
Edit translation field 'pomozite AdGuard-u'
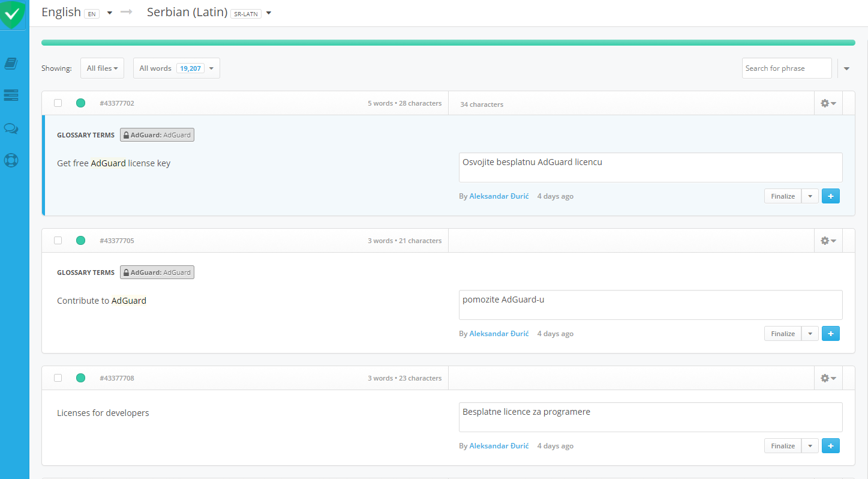click(650, 305)
